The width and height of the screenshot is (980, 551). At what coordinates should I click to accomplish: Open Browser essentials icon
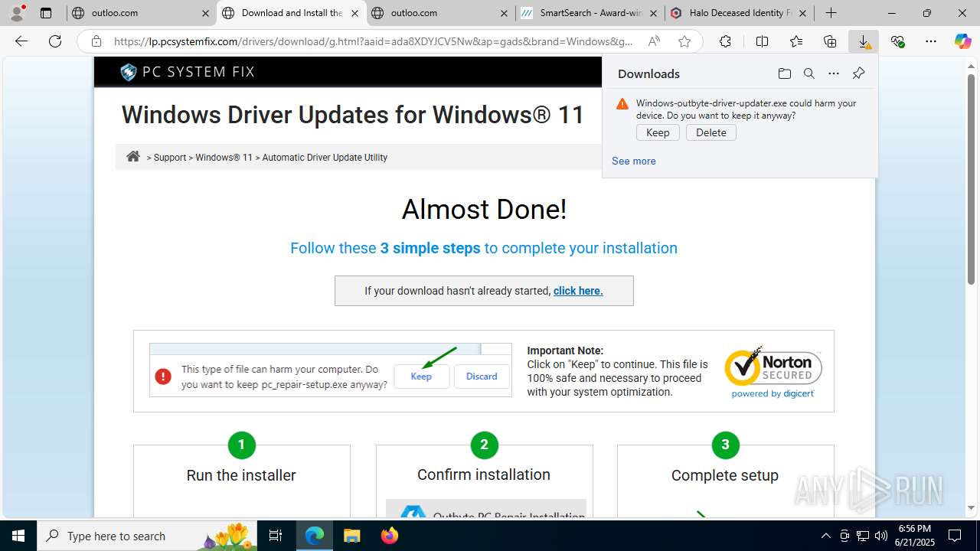(x=897, y=41)
